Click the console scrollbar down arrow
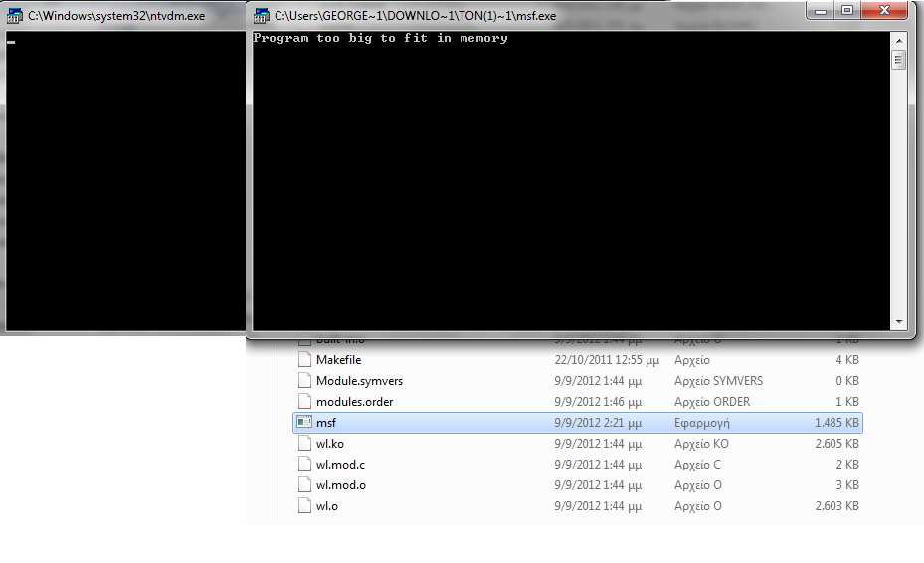The height and width of the screenshot is (563, 924). point(899,322)
